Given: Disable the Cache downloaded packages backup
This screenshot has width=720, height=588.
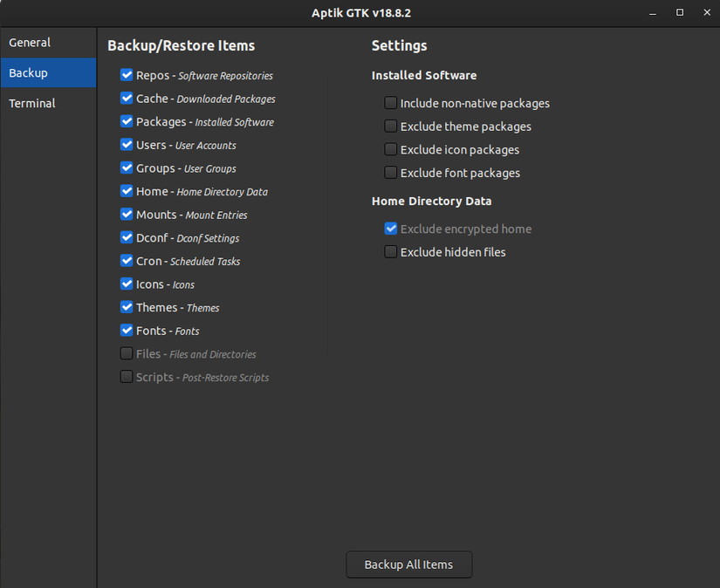Looking at the screenshot, I should click(x=127, y=99).
